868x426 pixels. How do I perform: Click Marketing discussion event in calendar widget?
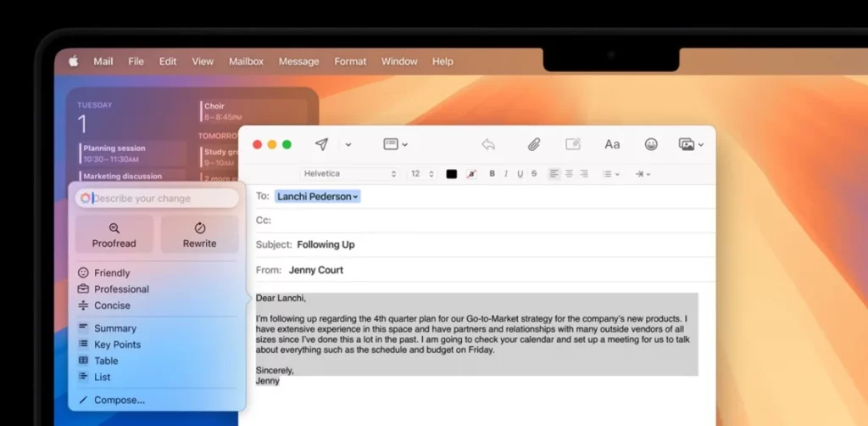pyautogui.click(x=133, y=177)
